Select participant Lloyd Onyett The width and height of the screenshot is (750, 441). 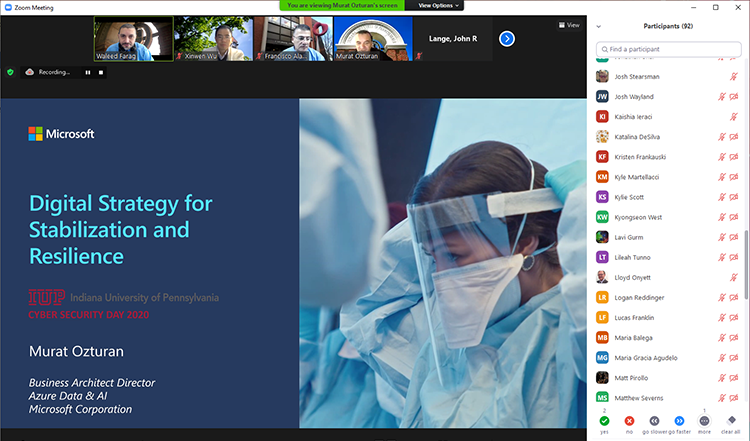[668, 277]
